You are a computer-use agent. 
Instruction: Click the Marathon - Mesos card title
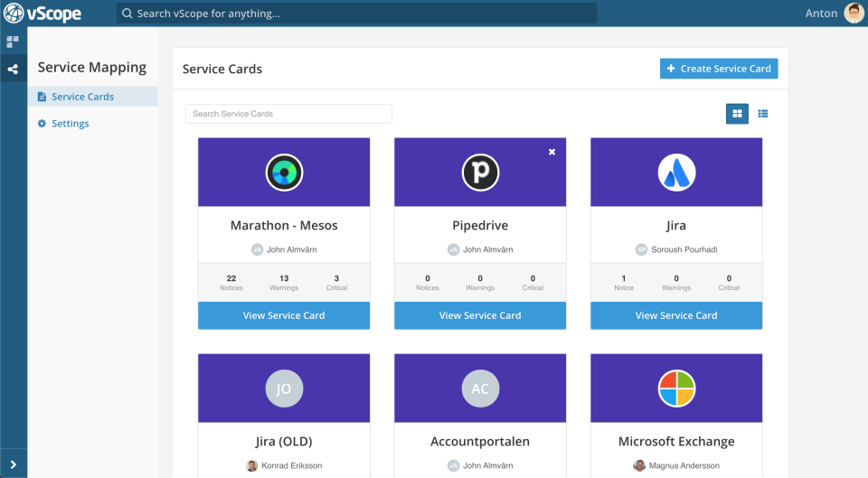point(284,225)
